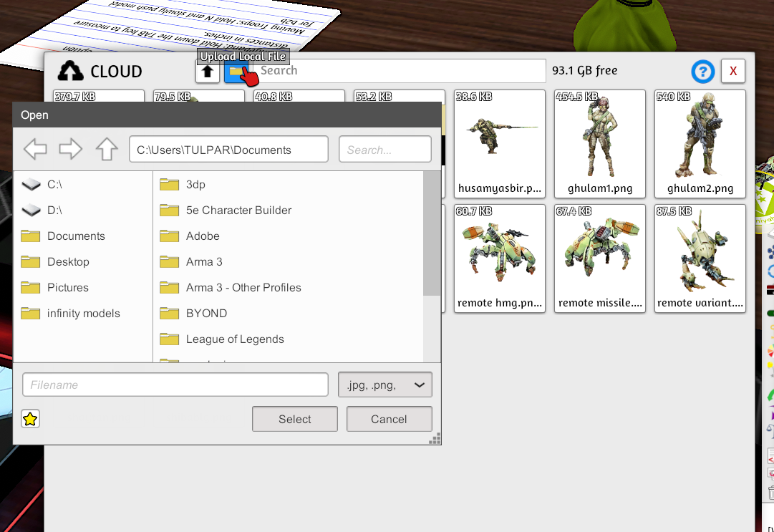Screen dimensions: 774x532
Task: Navigate up one folder with the up arrow
Action: pos(107,149)
